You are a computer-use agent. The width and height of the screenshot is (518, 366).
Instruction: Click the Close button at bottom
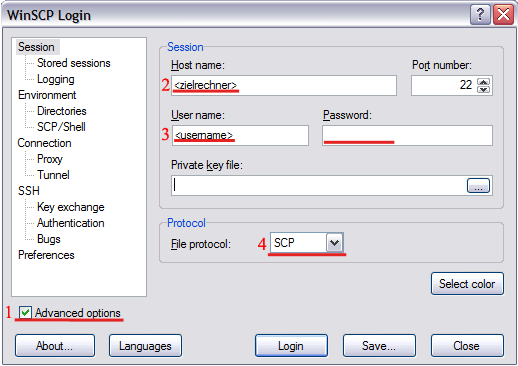pos(467,346)
